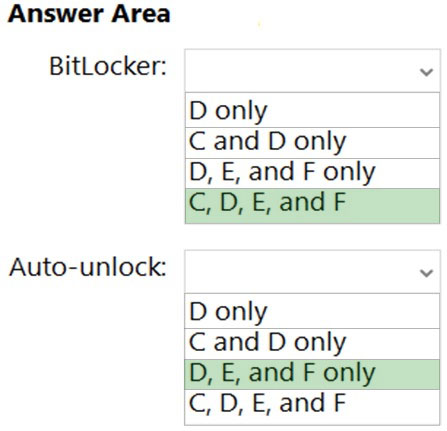Choose the green-highlighted option in Auto-unlock list
447x431 pixels.
(x=312, y=374)
